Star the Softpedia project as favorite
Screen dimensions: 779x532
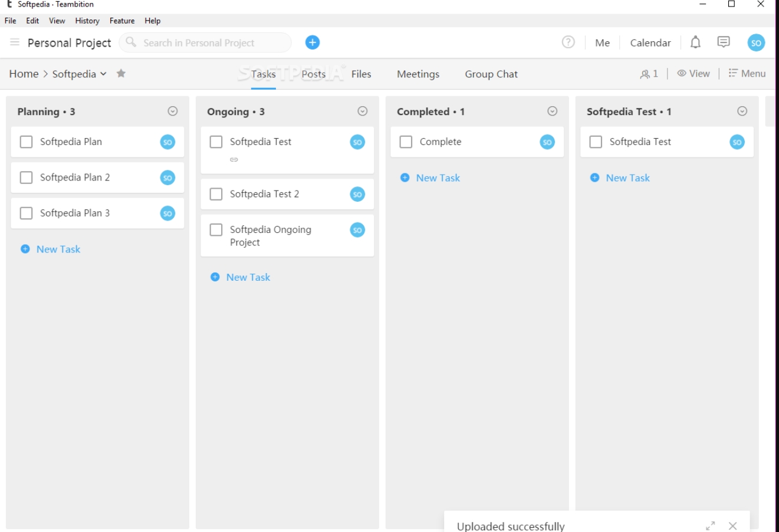coord(121,74)
